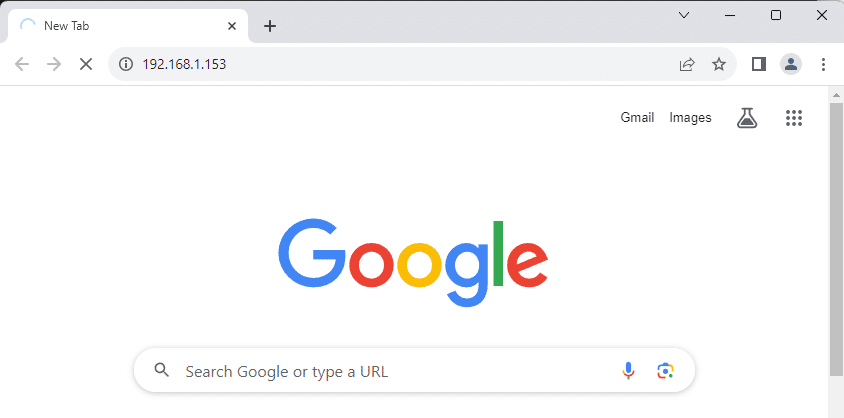The width and height of the screenshot is (844, 418).
Task: Share this page via the share icon
Action: (x=687, y=64)
